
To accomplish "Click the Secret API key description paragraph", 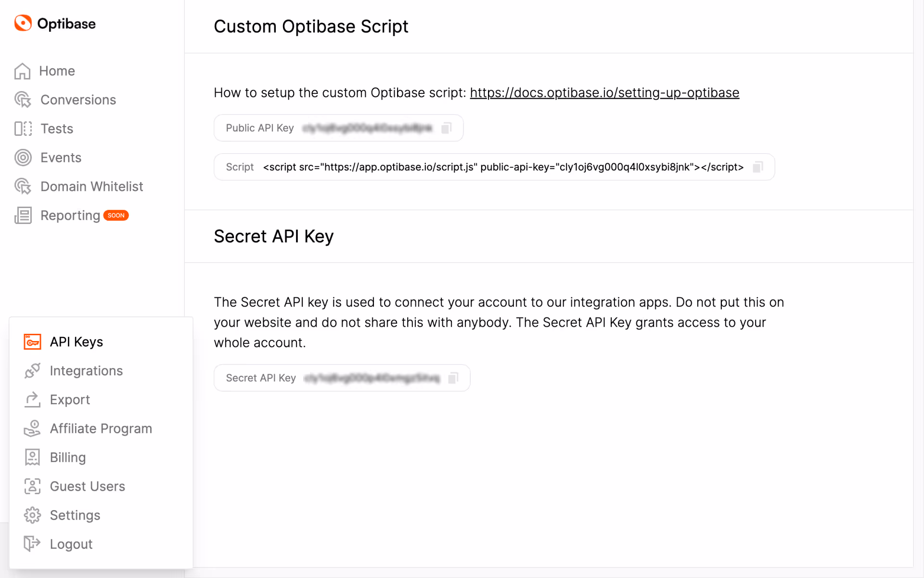I will pyautogui.click(x=499, y=322).
